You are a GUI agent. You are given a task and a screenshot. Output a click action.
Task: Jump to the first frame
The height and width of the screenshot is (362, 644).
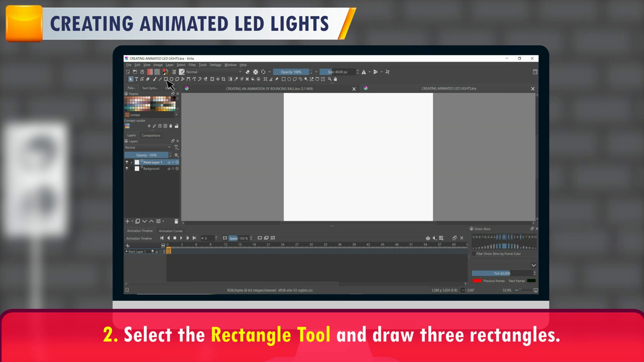click(x=162, y=238)
